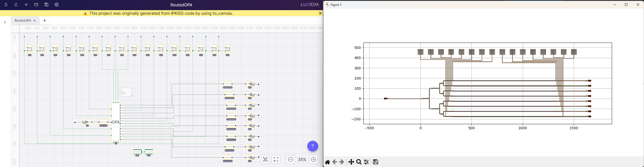Toggle the pan tool in Figure 1
The height and width of the screenshot is (167, 644).
tap(351, 162)
